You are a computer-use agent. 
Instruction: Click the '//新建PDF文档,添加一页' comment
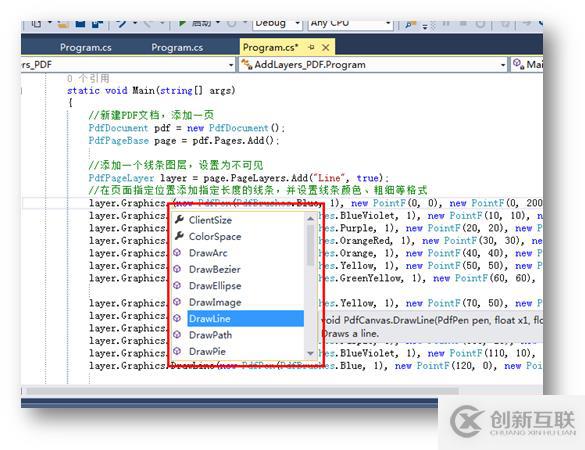(x=151, y=115)
